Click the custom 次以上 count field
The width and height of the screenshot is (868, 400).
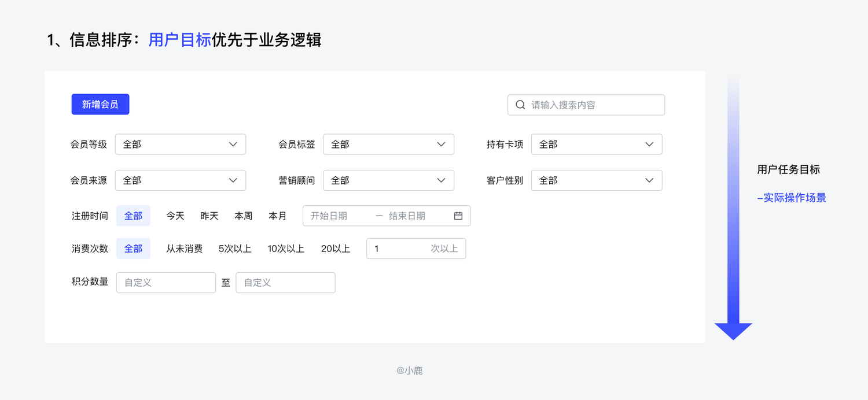[x=416, y=249]
